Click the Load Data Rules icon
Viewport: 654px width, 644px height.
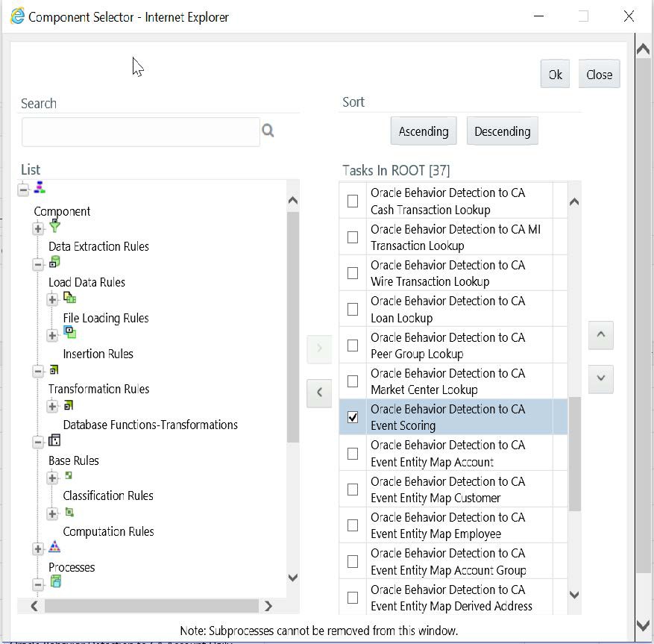(54, 262)
